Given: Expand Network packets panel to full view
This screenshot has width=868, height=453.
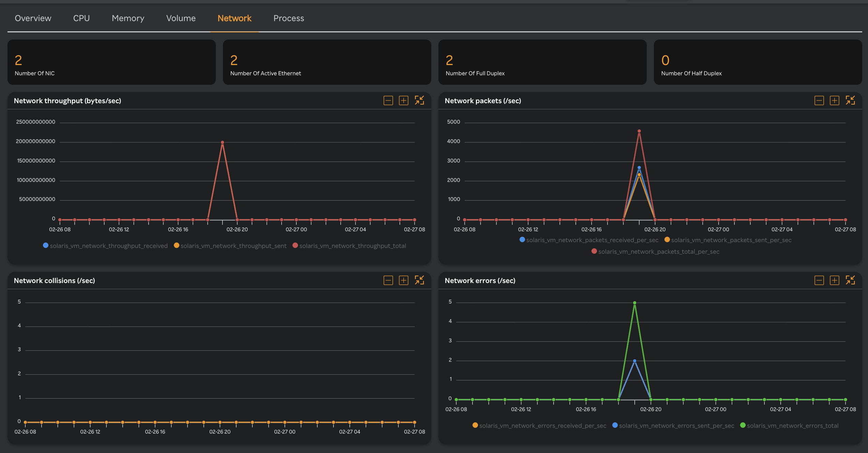Looking at the screenshot, I should click(851, 100).
